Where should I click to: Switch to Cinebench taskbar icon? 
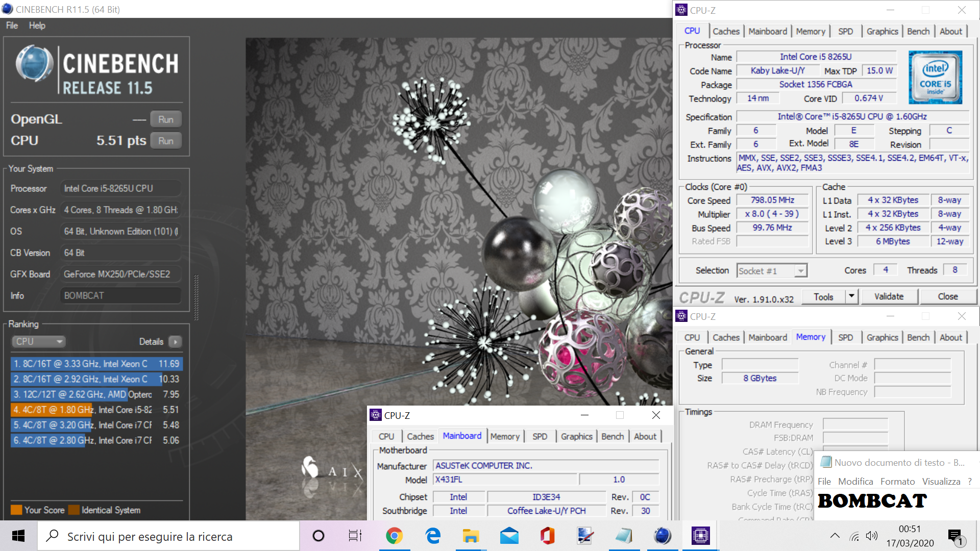coord(663,536)
